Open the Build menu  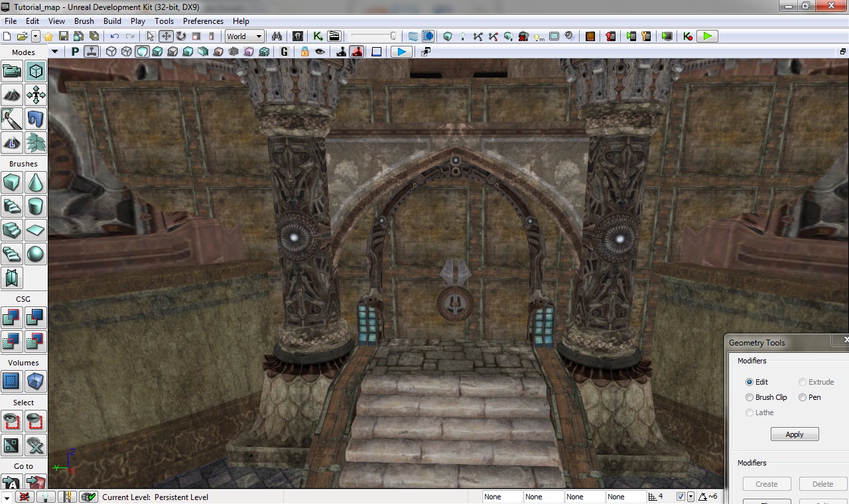click(x=112, y=21)
